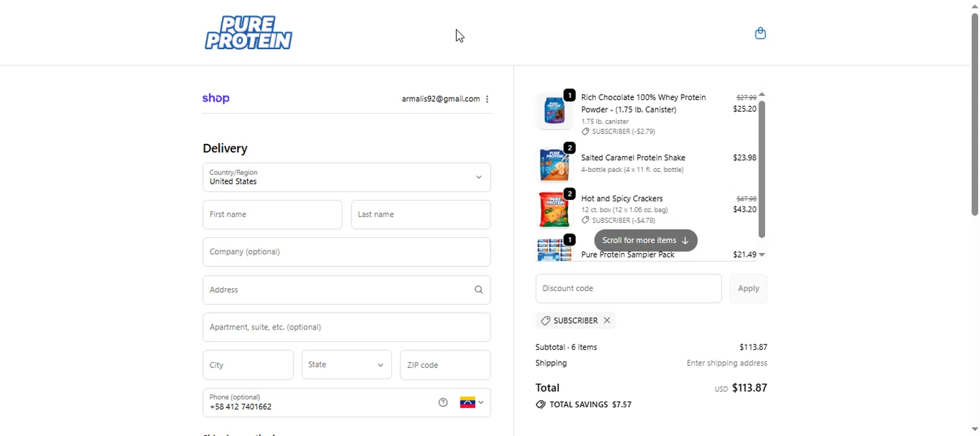Click the Salted Caramel Protein Shake thumbnail
Viewport: 980px width, 436px height.
pyautogui.click(x=554, y=163)
